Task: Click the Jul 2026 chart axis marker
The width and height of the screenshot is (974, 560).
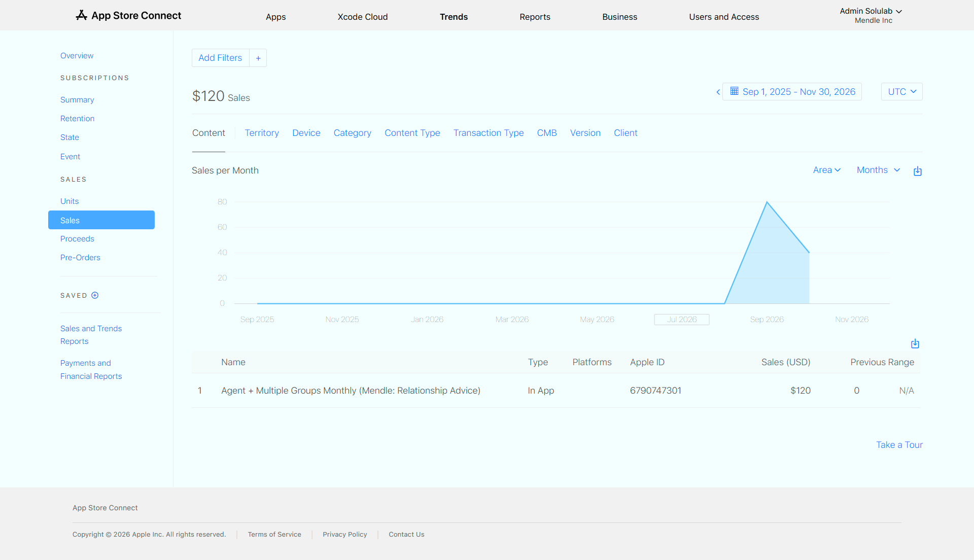Action: tap(682, 320)
